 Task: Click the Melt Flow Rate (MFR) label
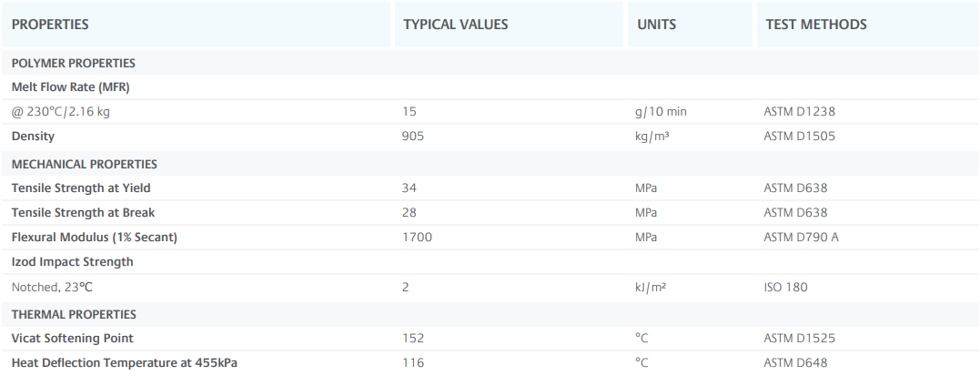[69, 86]
